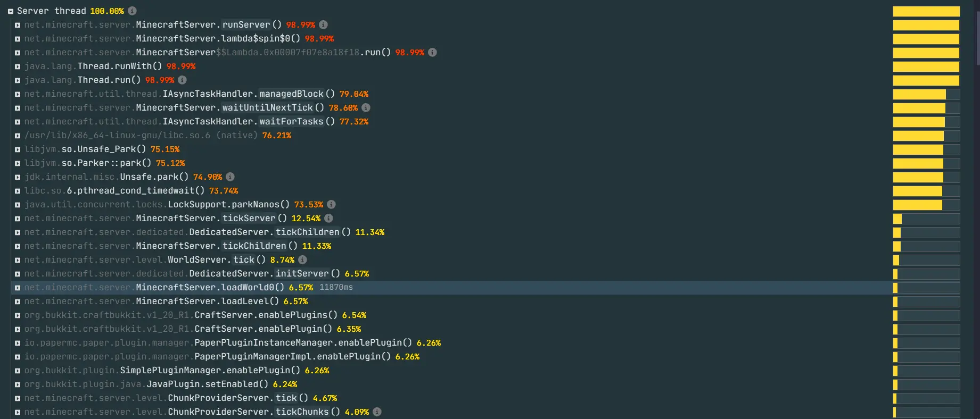This screenshot has height=419, width=980.
Task: Select the libjvm.so.Unsafe_Park() row text
Action: click(85, 149)
